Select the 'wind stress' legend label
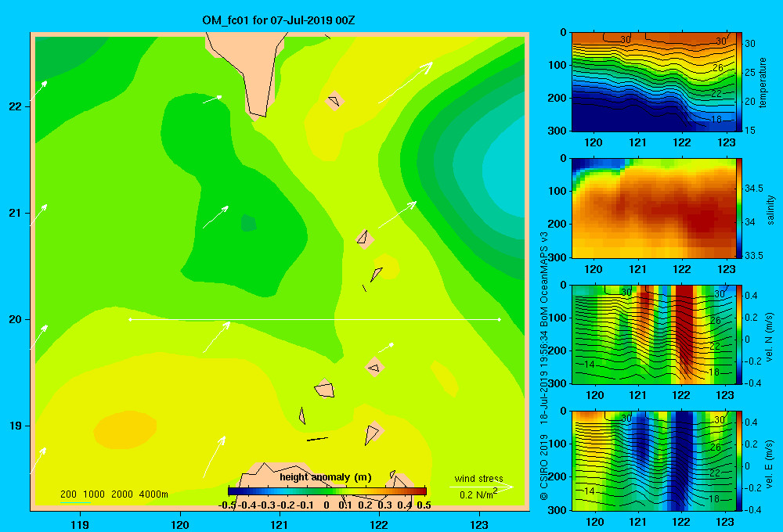 pos(479,478)
